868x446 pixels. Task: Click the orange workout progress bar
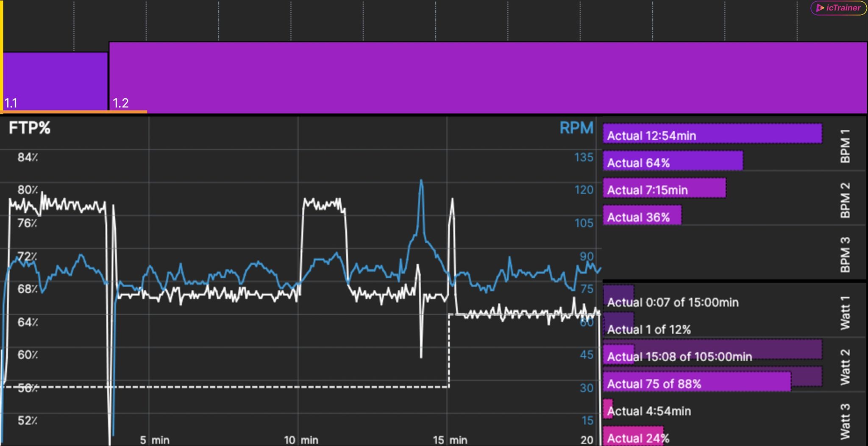click(75, 112)
